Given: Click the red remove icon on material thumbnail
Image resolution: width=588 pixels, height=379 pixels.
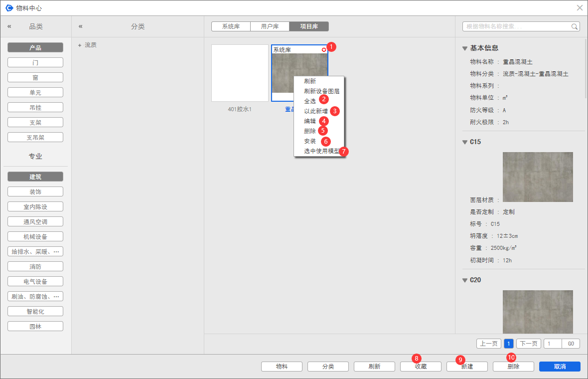Looking at the screenshot, I should [324, 49].
